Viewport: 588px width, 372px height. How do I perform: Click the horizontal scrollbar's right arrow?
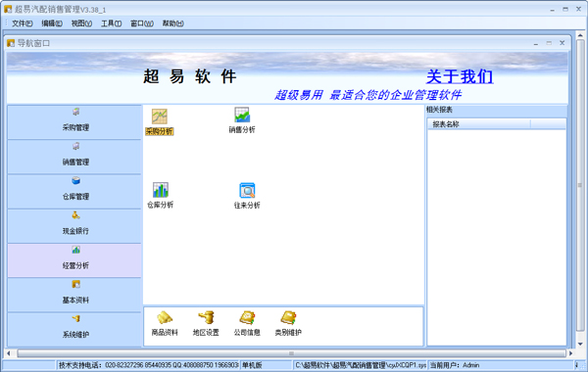coord(570,353)
